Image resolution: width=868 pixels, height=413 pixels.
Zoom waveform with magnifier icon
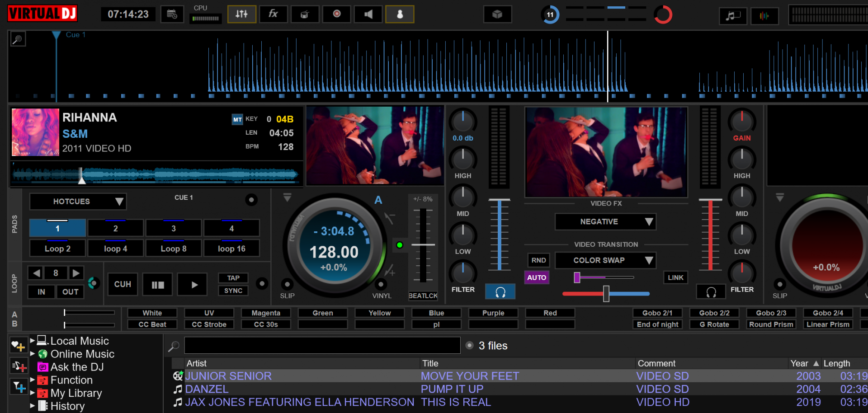[x=18, y=39]
